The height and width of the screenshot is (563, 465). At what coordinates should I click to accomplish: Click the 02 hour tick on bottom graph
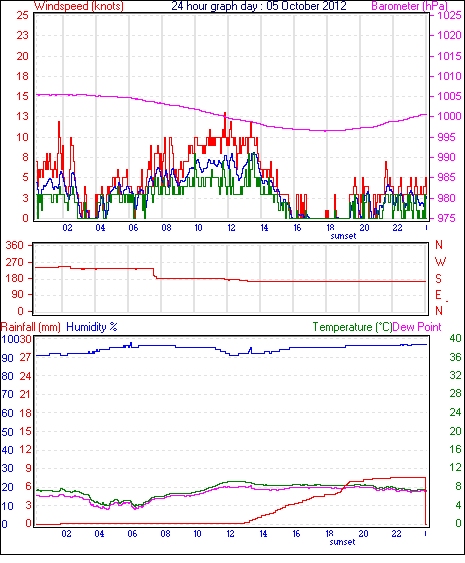click(66, 534)
